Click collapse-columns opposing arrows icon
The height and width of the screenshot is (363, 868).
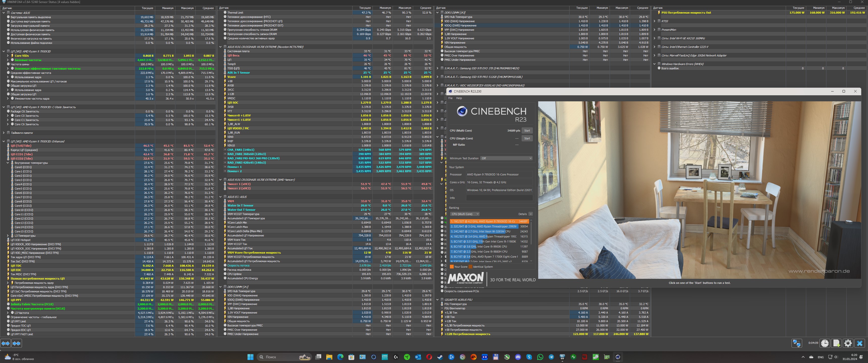16,343
